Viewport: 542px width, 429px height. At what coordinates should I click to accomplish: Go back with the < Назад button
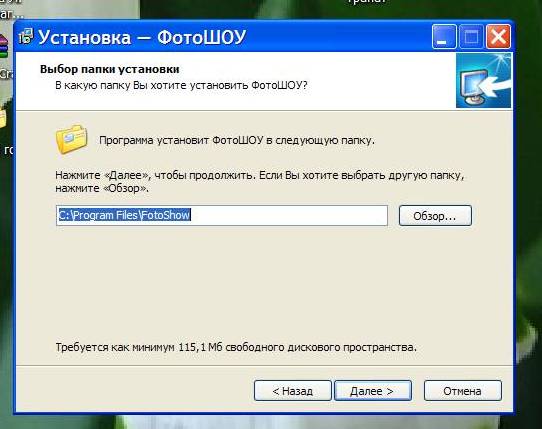(292, 391)
